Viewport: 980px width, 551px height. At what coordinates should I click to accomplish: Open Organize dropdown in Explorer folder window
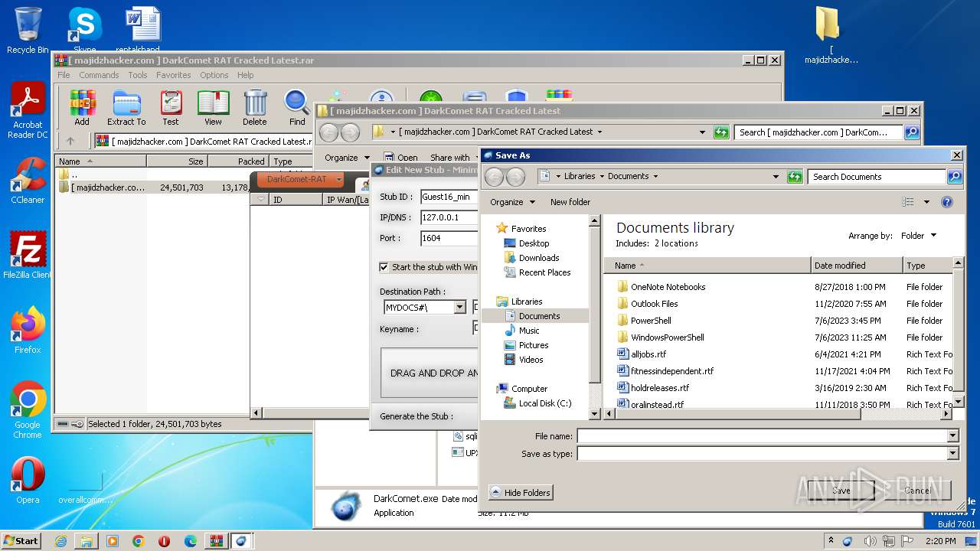pyautogui.click(x=346, y=158)
